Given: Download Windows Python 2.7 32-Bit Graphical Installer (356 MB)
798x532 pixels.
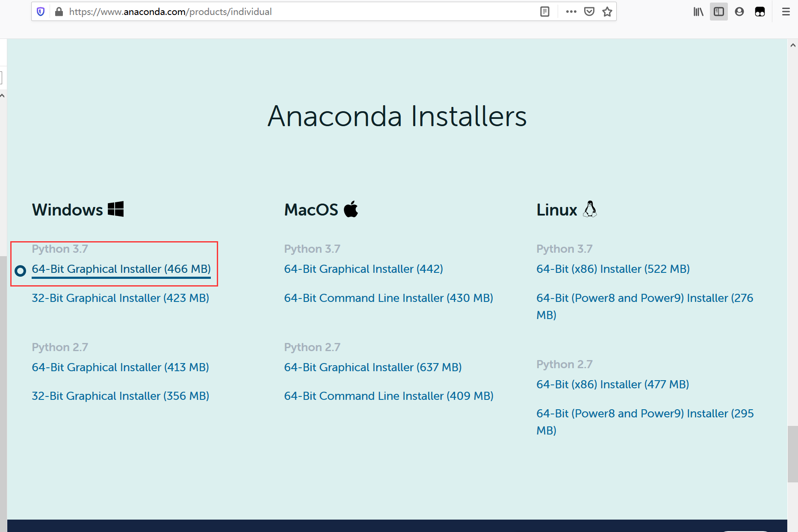Looking at the screenshot, I should 121,396.
